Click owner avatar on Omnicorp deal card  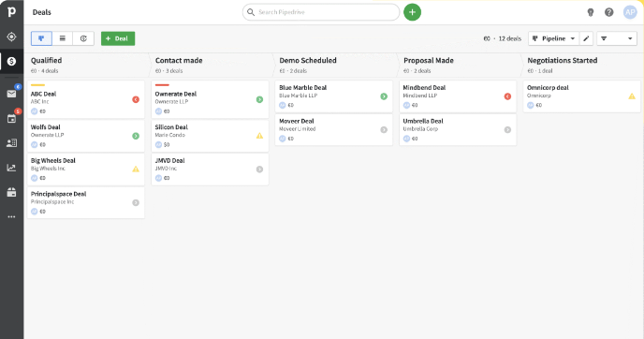click(x=531, y=105)
